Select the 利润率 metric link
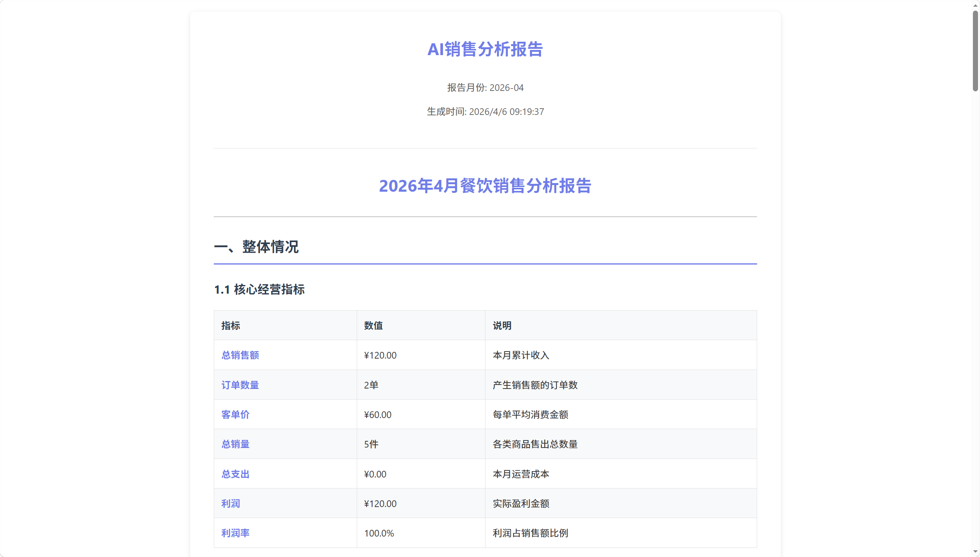980x557 pixels. [x=235, y=533]
